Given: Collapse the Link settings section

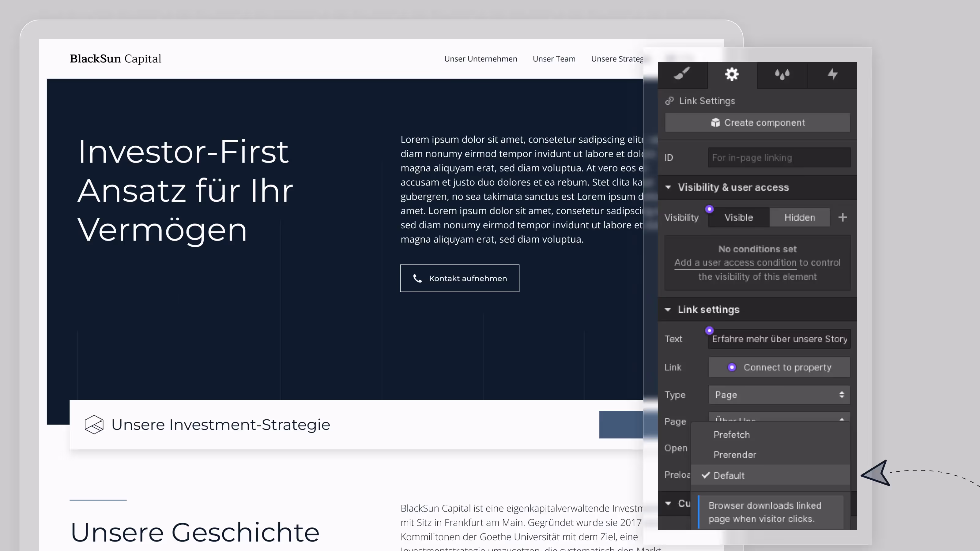Looking at the screenshot, I should pos(668,309).
